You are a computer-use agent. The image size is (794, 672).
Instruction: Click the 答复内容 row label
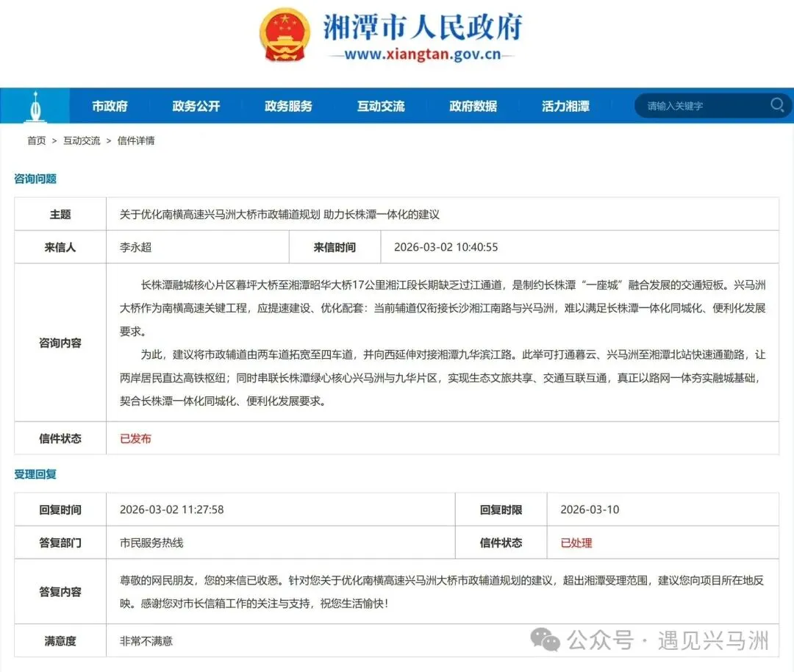click(60, 591)
